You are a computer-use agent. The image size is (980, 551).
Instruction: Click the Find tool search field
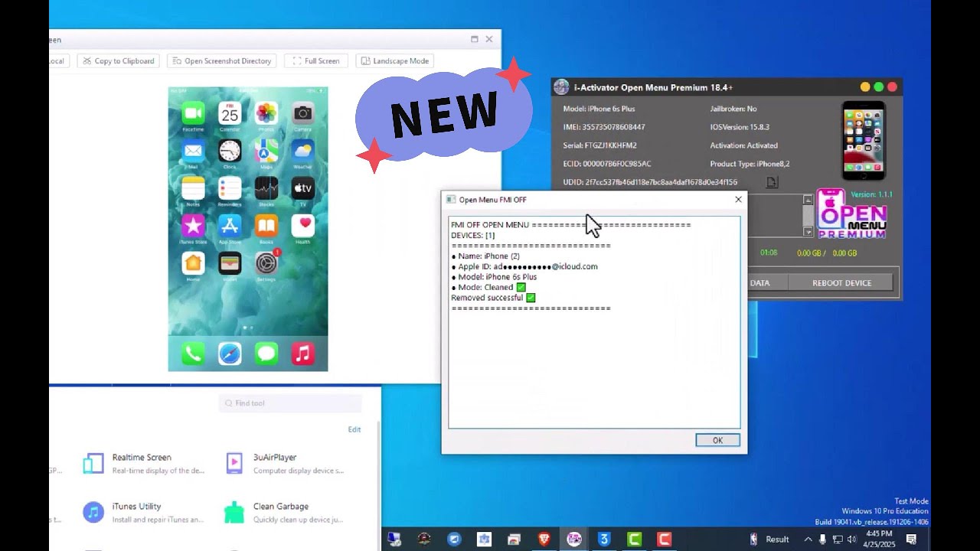290,403
